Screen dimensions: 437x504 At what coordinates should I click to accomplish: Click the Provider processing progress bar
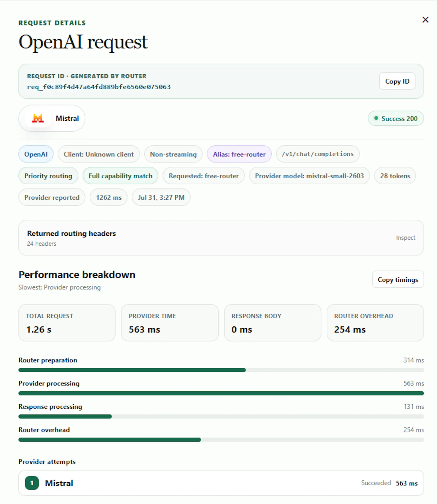pos(221,393)
